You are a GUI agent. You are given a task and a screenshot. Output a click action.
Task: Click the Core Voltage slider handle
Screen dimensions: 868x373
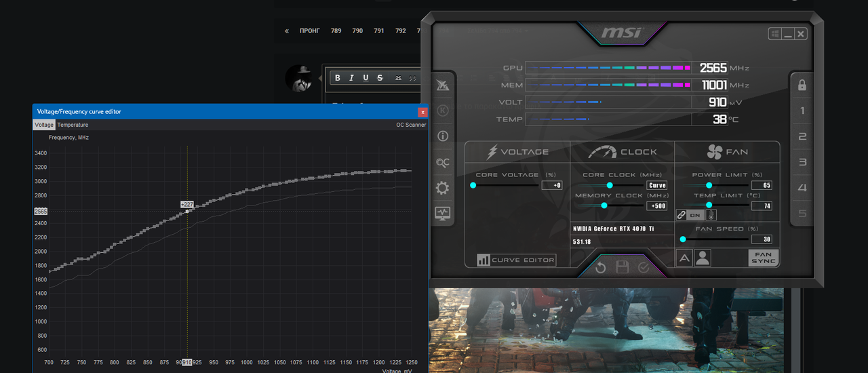tap(473, 185)
